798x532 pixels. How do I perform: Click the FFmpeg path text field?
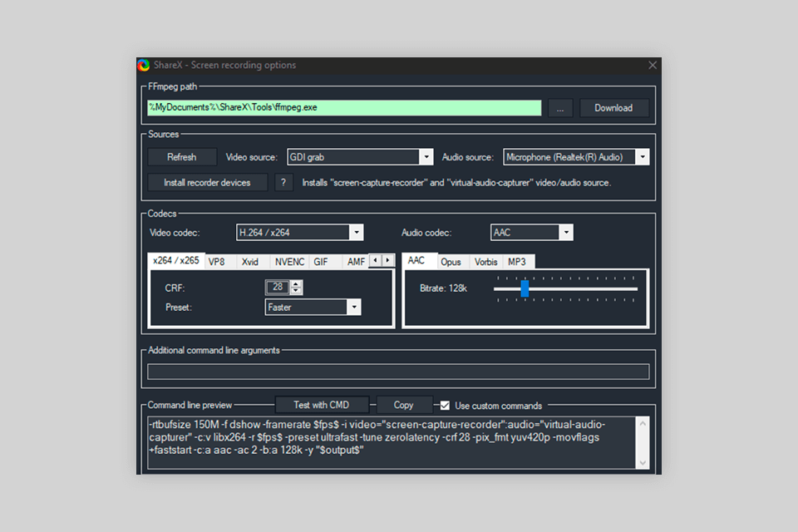(344, 107)
